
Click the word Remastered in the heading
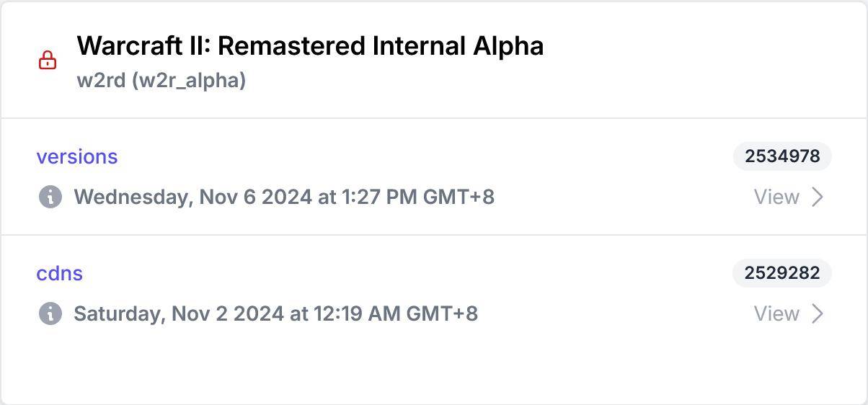click(x=291, y=45)
